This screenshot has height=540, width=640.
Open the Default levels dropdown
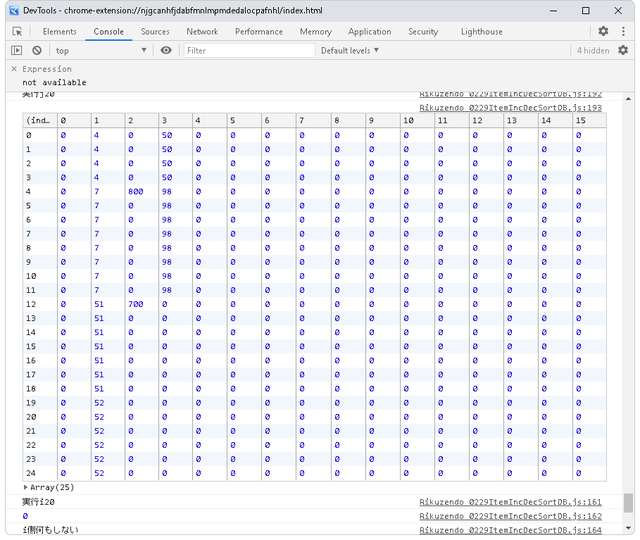350,51
